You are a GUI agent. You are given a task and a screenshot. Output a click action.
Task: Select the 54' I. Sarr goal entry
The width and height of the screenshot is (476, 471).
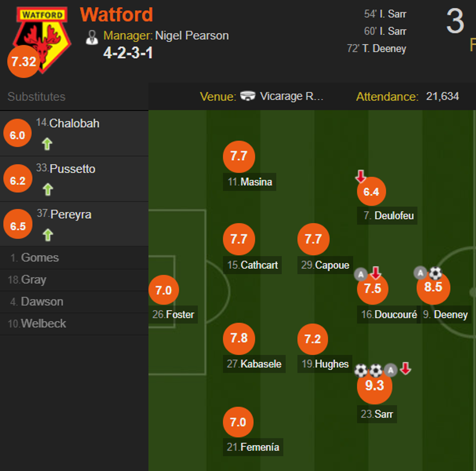pos(385,14)
